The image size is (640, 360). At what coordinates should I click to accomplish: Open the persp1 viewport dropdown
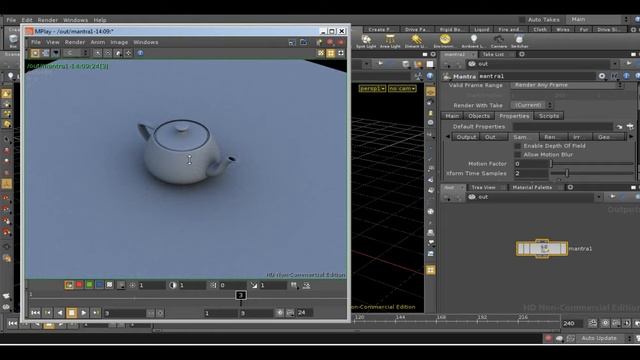pos(372,89)
